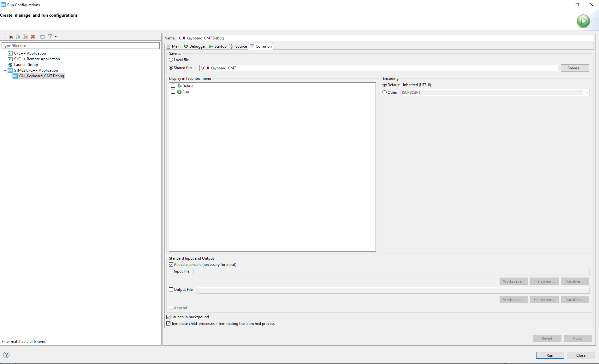Enable Debug in favorites menu
This screenshot has width=599, height=364.
173,85
